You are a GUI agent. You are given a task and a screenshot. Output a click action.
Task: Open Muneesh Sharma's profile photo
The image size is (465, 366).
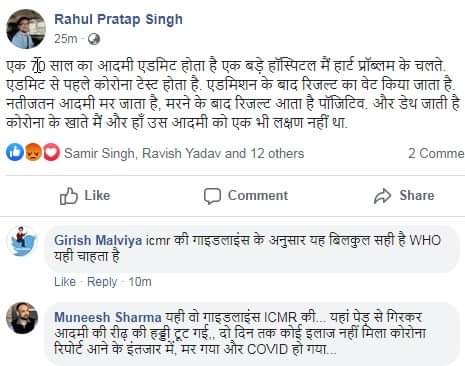click(22, 318)
